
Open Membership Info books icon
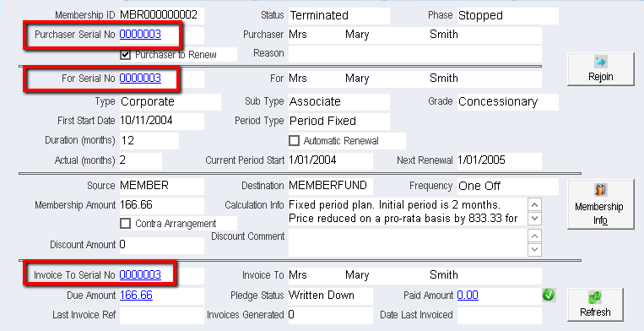tap(600, 190)
